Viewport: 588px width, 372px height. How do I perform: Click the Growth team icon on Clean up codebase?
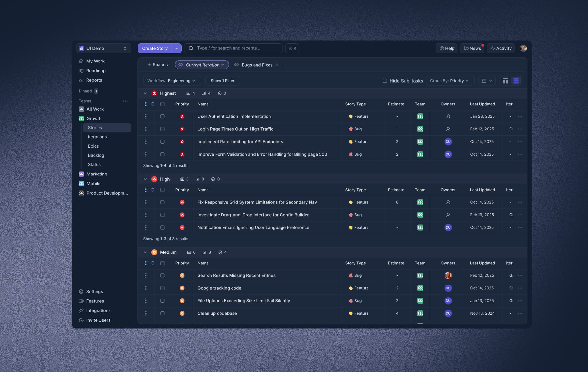click(x=420, y=313)
